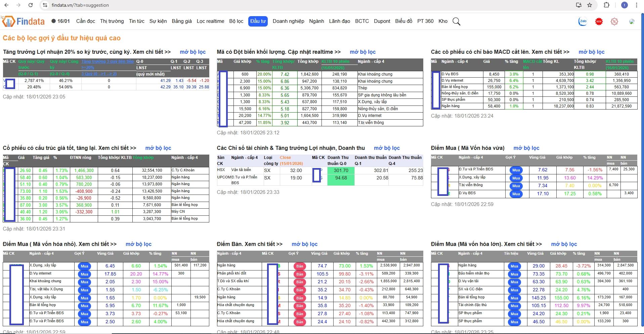644x334 pixels.
Task: Click the install app icon in address bar
Action: click(578, 5)
